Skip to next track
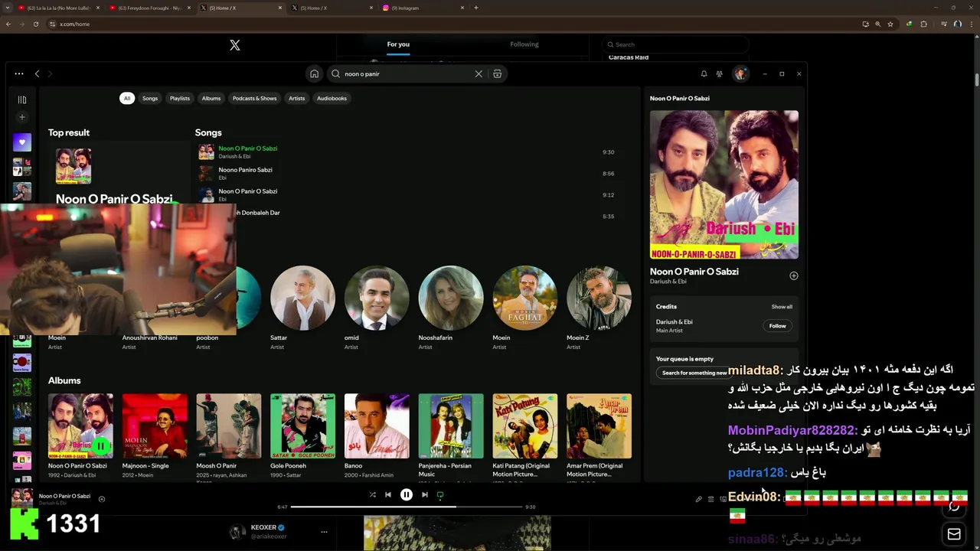980x551 pixels. click(x=425, y=495)
